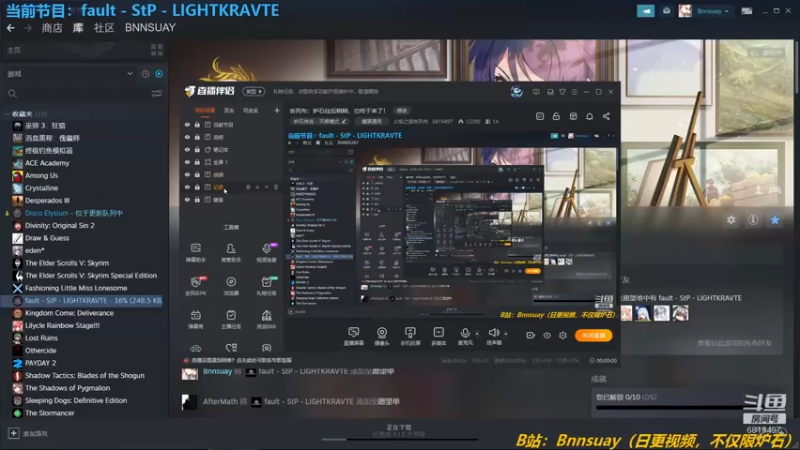The height and width of the screenshot is (450, 800).
Task: Delete the highlighted source using trash icon
Action: [276, 187]
